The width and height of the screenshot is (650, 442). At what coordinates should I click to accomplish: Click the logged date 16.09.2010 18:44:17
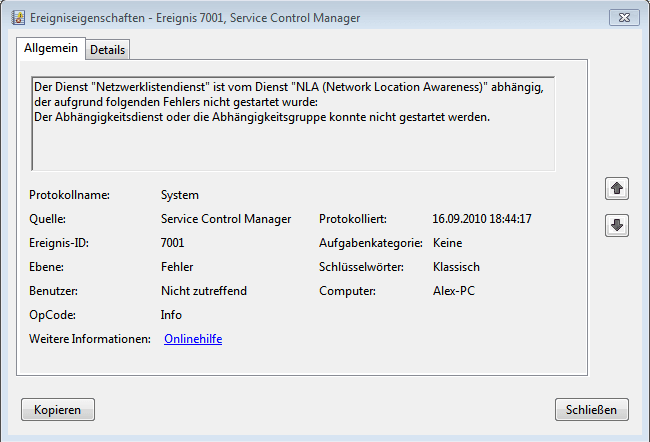tap(482, 219)
